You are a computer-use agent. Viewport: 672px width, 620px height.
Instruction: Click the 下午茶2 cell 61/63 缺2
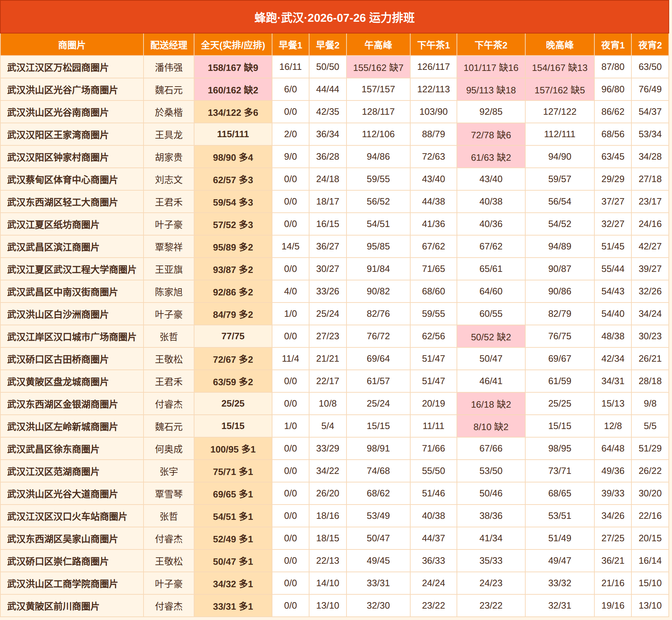click(x=491, y=157)
